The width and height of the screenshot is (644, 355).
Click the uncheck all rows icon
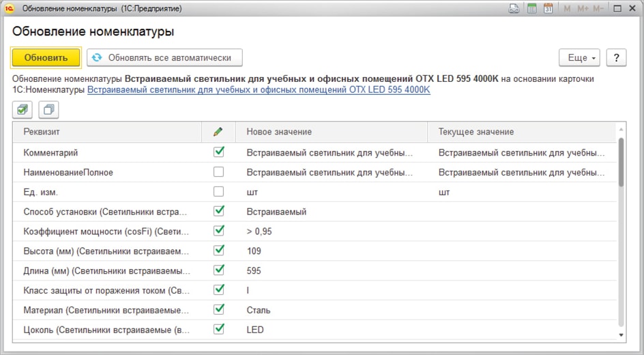tap(49, 109)
